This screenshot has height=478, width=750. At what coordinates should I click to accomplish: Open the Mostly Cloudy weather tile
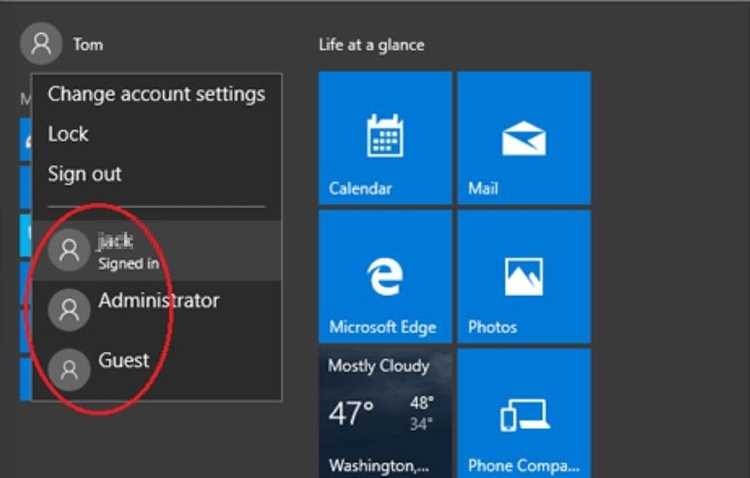click(385, 413)
